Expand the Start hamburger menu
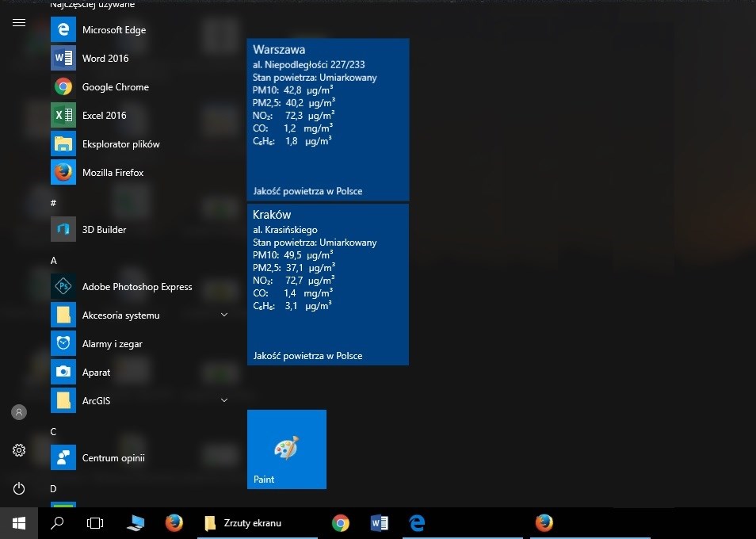756x539 pixels. [x=19, y=23]
